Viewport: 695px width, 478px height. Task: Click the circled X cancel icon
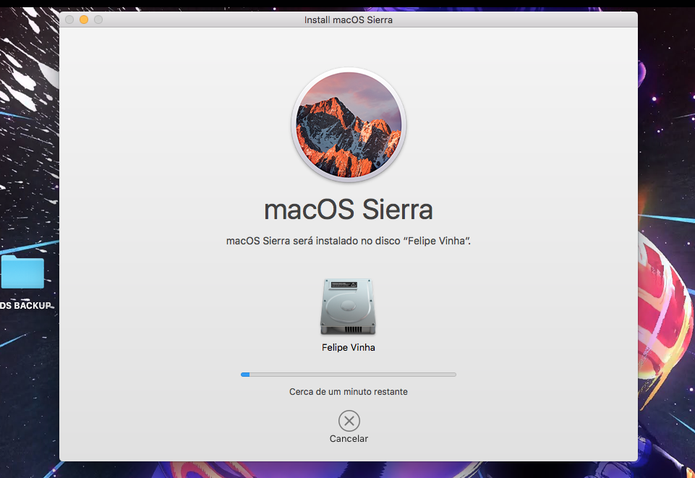point(349,421)
